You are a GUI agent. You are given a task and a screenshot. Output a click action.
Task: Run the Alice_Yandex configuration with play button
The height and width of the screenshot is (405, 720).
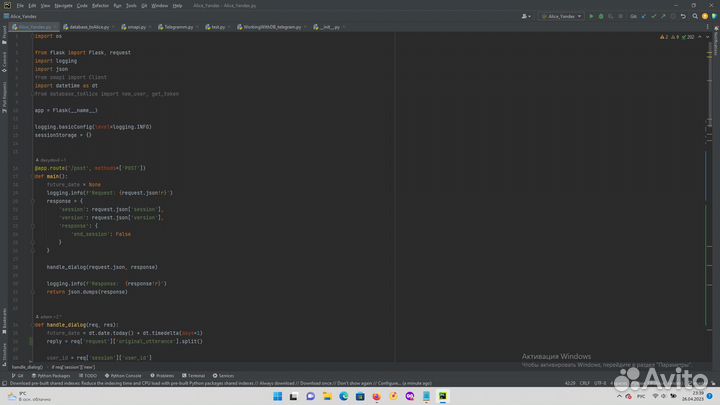tap(591, 16)
